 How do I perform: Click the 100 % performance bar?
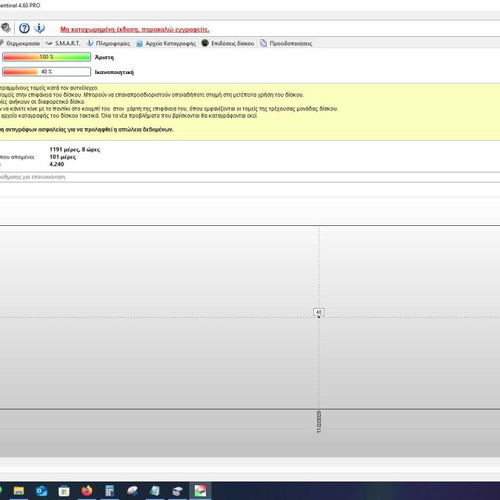tap(46, 57)
